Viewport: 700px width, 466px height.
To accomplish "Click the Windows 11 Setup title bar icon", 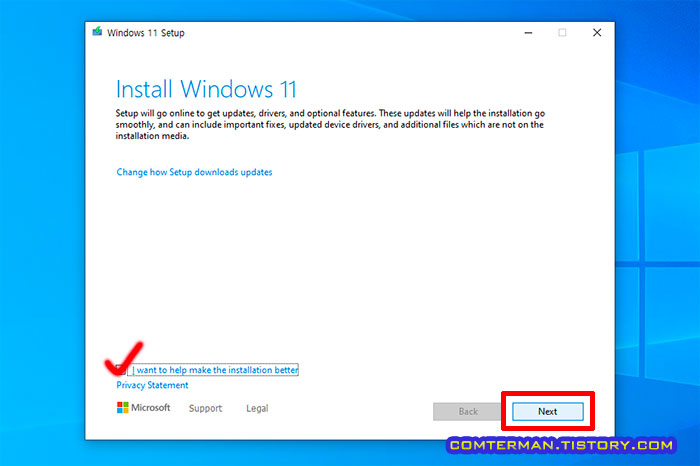I will [97, 32].
